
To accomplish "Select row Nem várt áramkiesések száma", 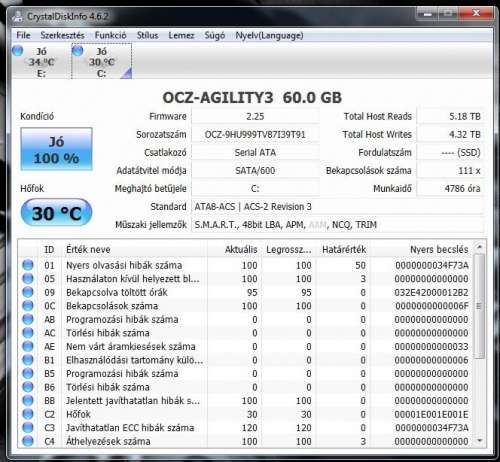I will pos(246,347).
